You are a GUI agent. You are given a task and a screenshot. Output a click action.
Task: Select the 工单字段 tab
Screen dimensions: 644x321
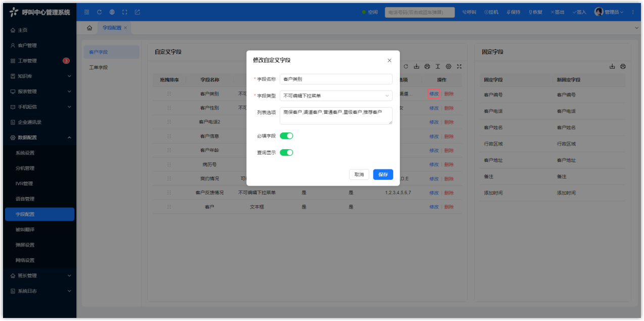click(x=99, y=67)
